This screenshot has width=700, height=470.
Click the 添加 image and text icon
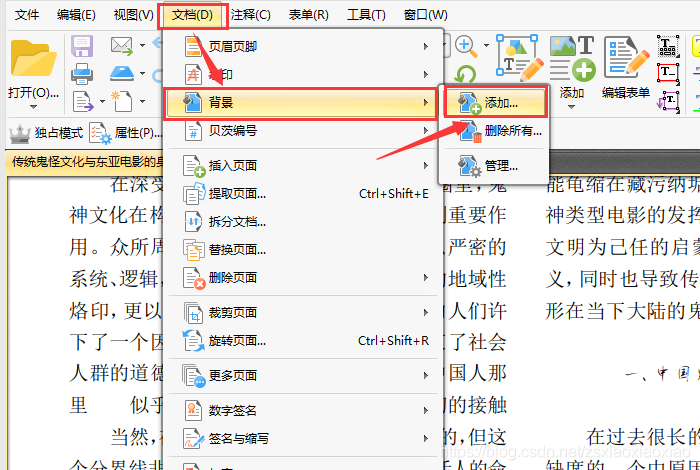click(x=572, y=58)
